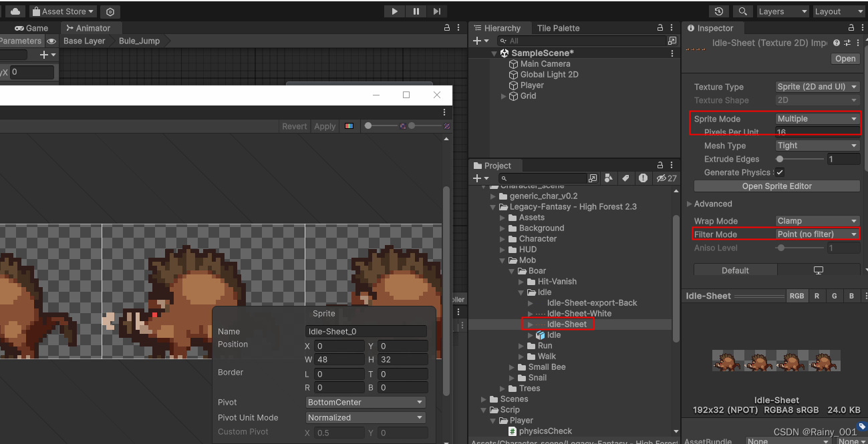Viewport: 868px width, 444px height.
Task: Toggle the Animator panel lock icon
Action: [447, 28]
